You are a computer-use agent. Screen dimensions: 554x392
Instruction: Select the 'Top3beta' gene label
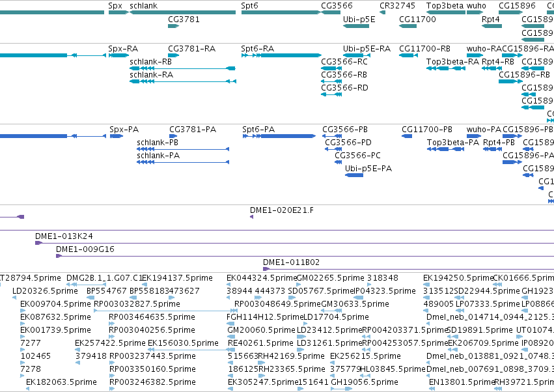tap(445, 6)
